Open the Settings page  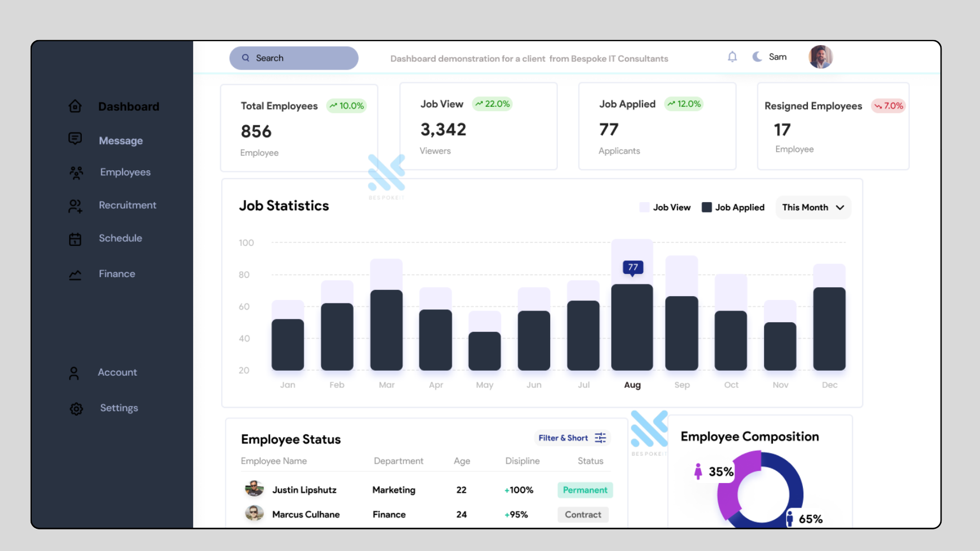coord(119,408)
